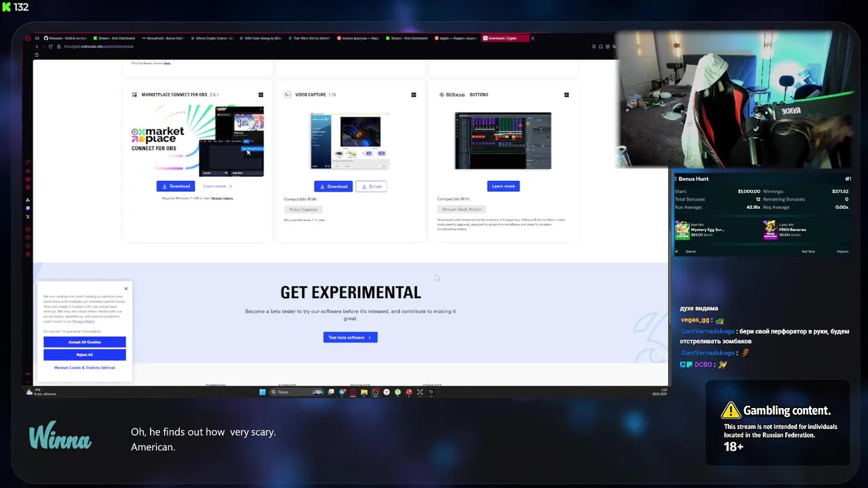868x488 pixels.
Task: Click Reject All cookies button
Action: pos(85,354)
